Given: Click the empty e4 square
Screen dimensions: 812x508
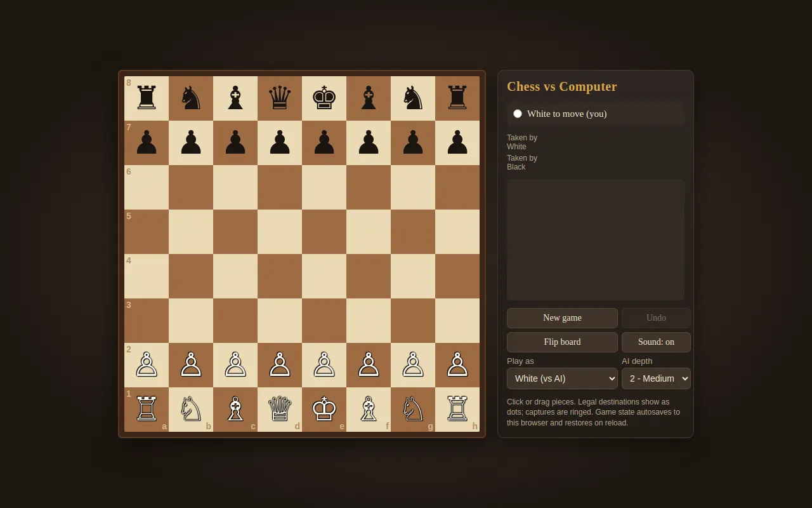Looking at the screenshot, I should point(324,276).
